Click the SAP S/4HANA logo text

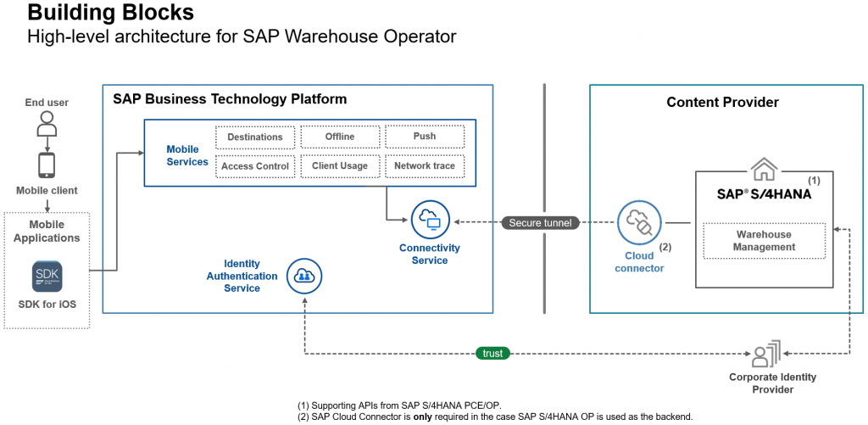(x=764, y=194)
